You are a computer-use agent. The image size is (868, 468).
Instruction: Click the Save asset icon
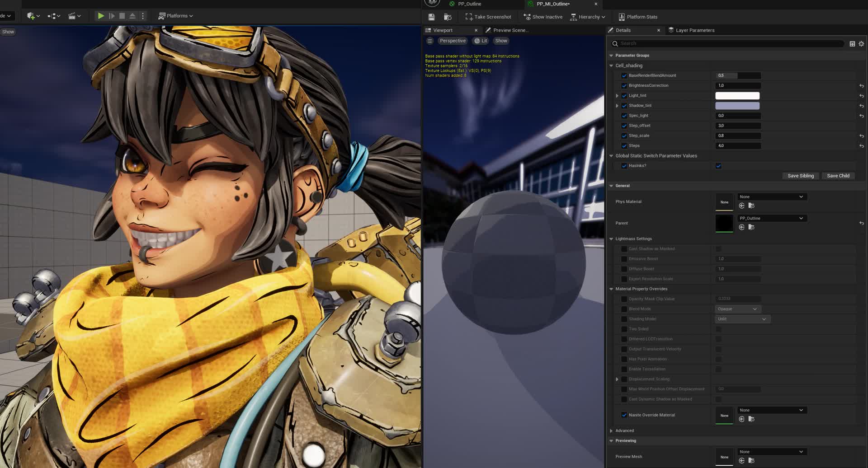pos(431,17)
